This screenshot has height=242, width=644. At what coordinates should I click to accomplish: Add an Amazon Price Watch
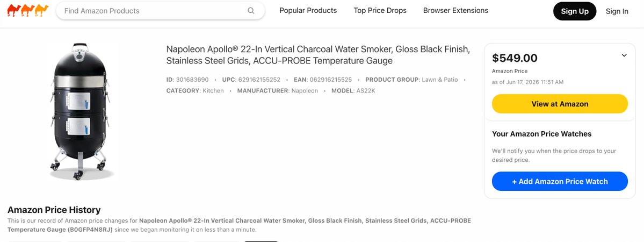[x=560, y=182]
